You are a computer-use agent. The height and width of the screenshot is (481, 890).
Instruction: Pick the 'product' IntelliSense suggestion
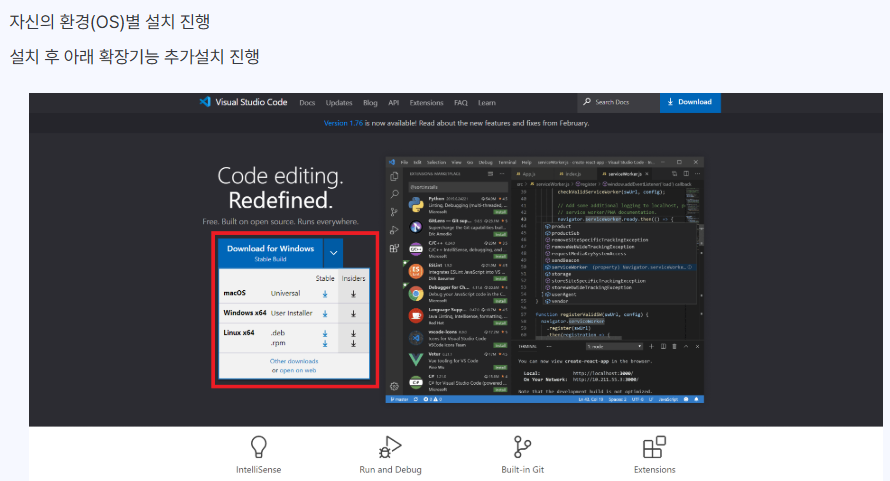click(620, 226)
